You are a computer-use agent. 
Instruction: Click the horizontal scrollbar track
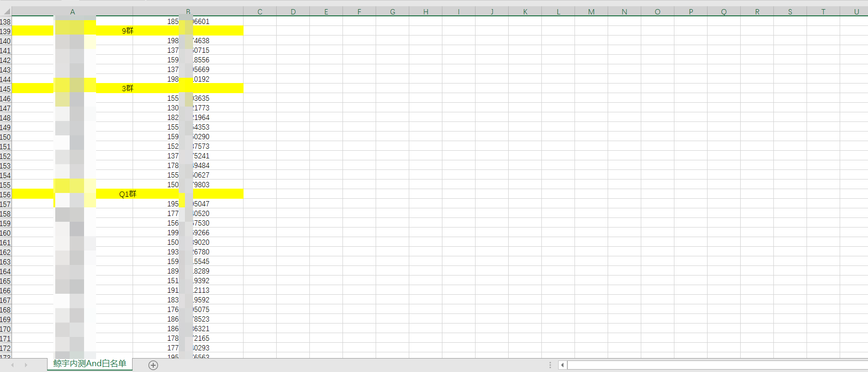click(x=716, y=365)
